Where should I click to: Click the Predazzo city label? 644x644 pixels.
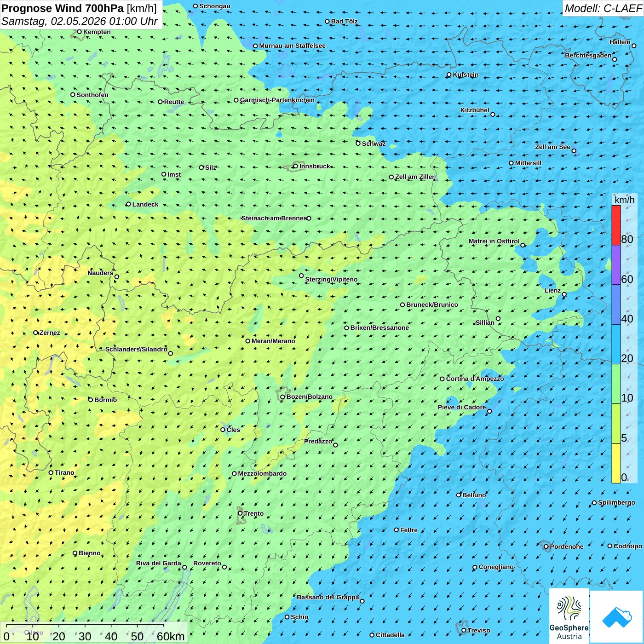318,441
